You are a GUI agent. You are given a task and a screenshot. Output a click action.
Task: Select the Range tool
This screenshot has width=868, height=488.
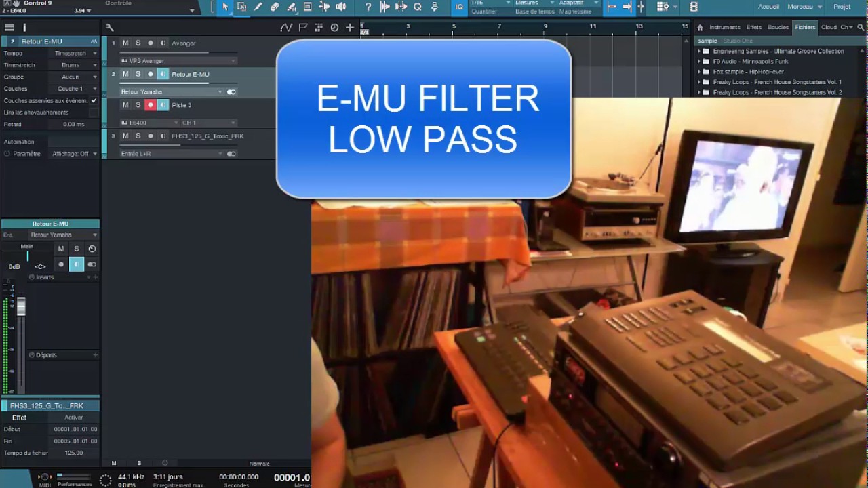pyautogui.click(x=241, y=7)
